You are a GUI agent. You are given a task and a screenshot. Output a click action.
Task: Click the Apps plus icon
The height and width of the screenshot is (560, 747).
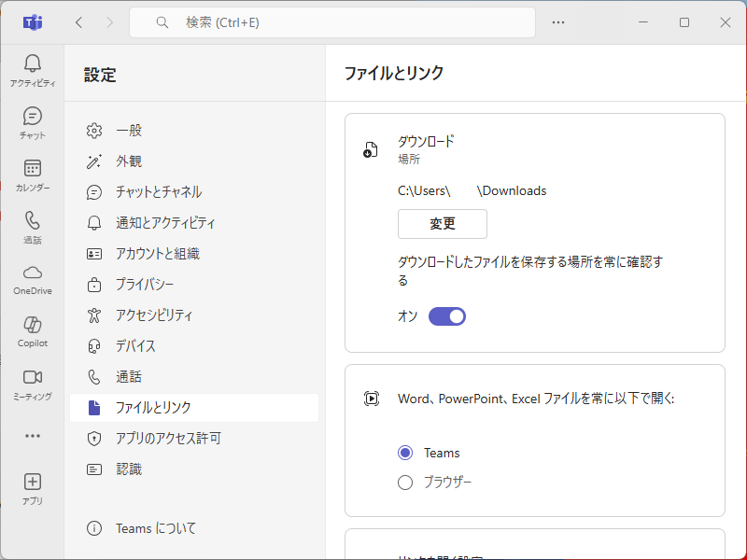[x=33, y=482]
